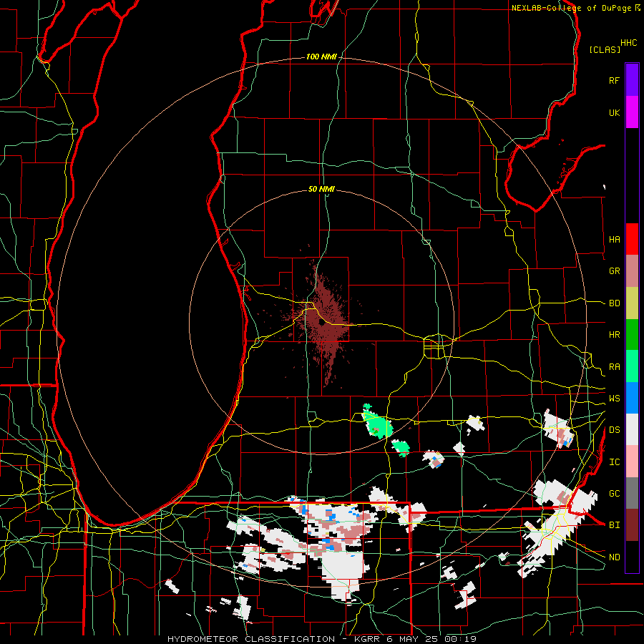Click the IC legend label

pyautogui.click(x=614, y=462)
